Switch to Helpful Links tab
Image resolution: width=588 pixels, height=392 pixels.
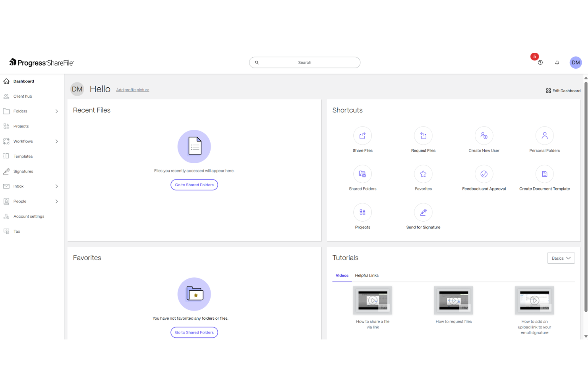point(367,276)
